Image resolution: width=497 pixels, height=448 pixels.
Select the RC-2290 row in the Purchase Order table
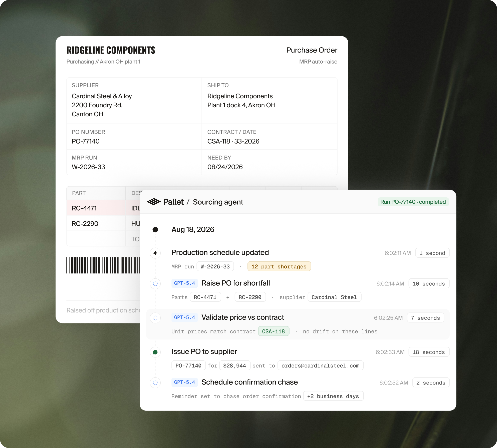(x=103, y=224)
